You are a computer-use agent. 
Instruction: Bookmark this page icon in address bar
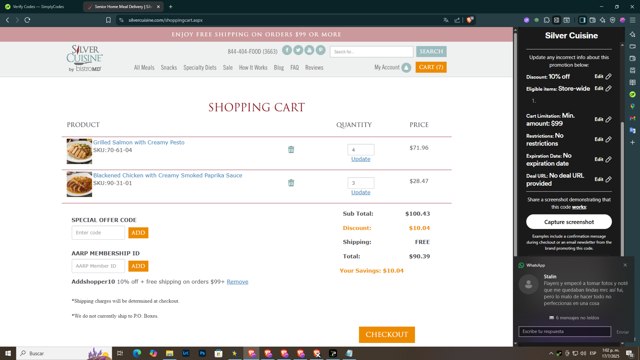click(x=108, y=20)
